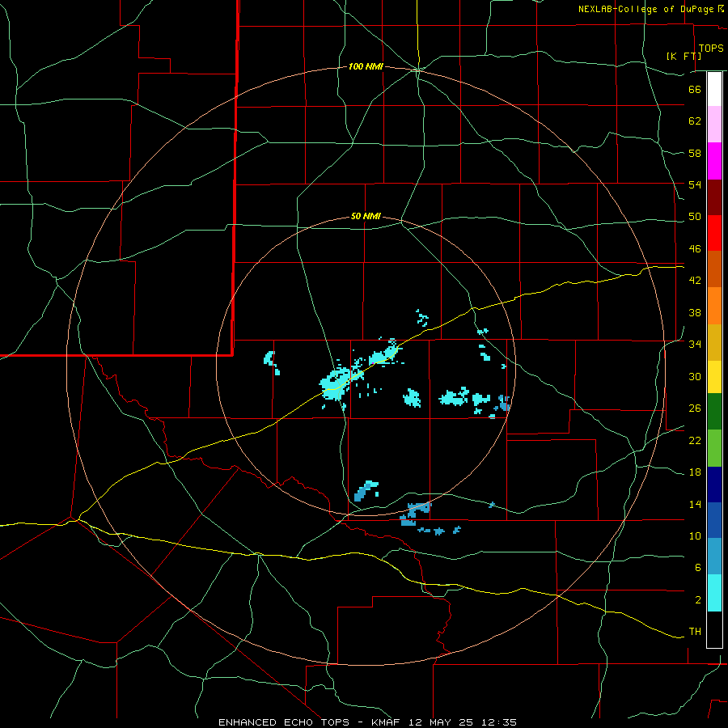Click the legend value "34"

coord(695,345)
